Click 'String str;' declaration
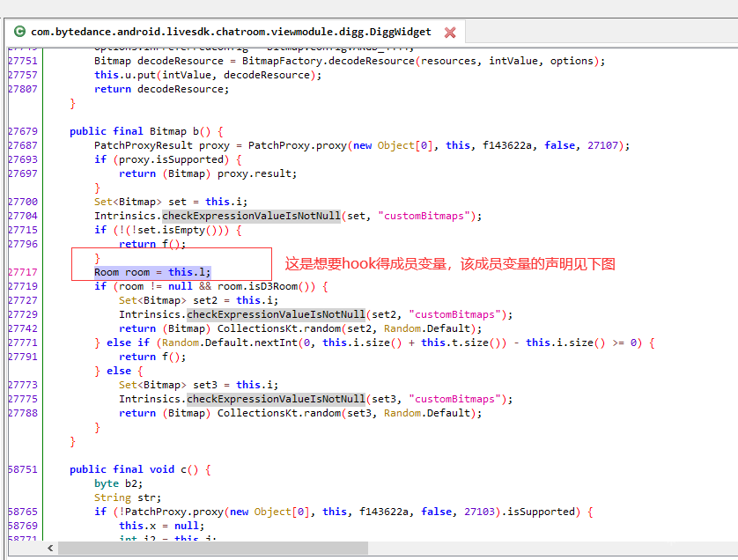This screenshot has height=560, width=738. point(128,498)
